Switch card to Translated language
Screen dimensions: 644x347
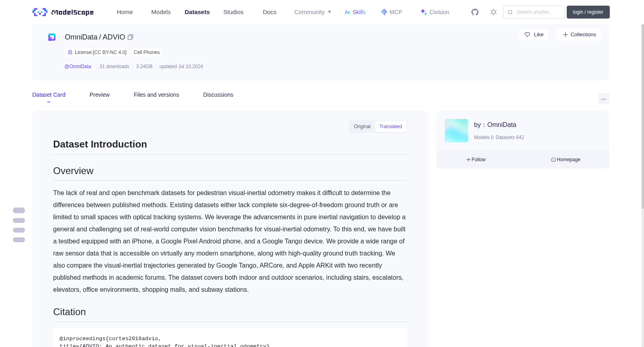pyautogui.click(x=391, y=127)
